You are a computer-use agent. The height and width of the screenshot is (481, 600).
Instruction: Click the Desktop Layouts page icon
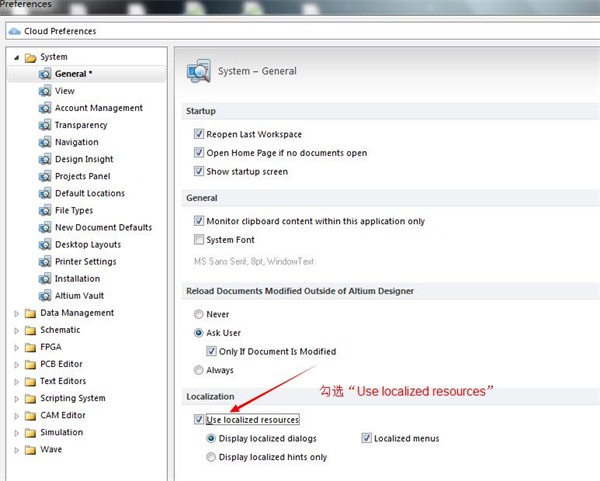pos(45,244)
